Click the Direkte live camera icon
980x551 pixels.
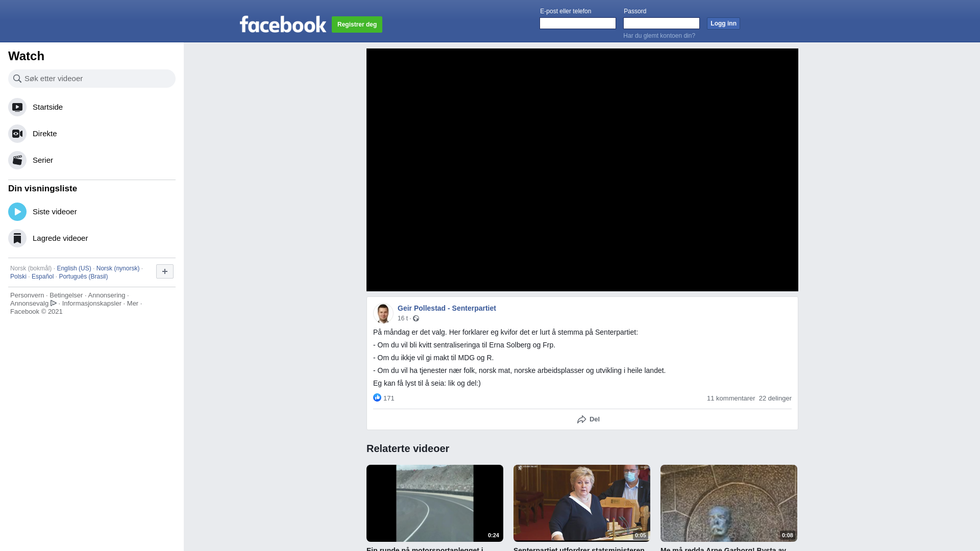pos(17,134)
